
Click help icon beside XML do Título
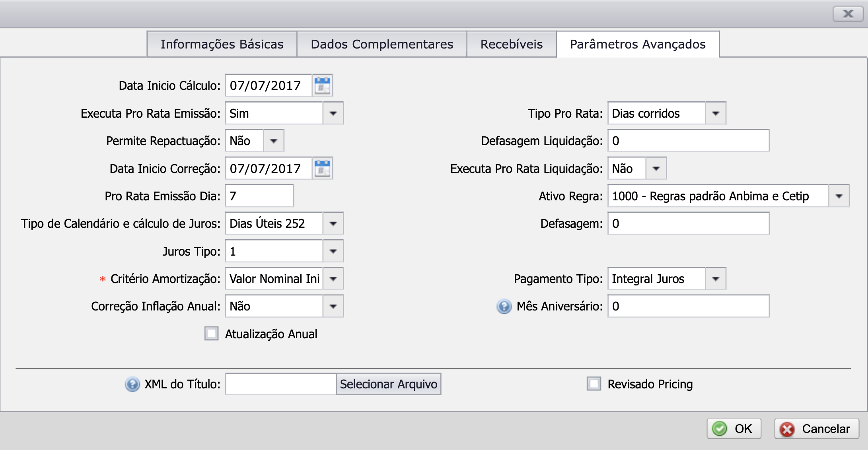(132, 384)
